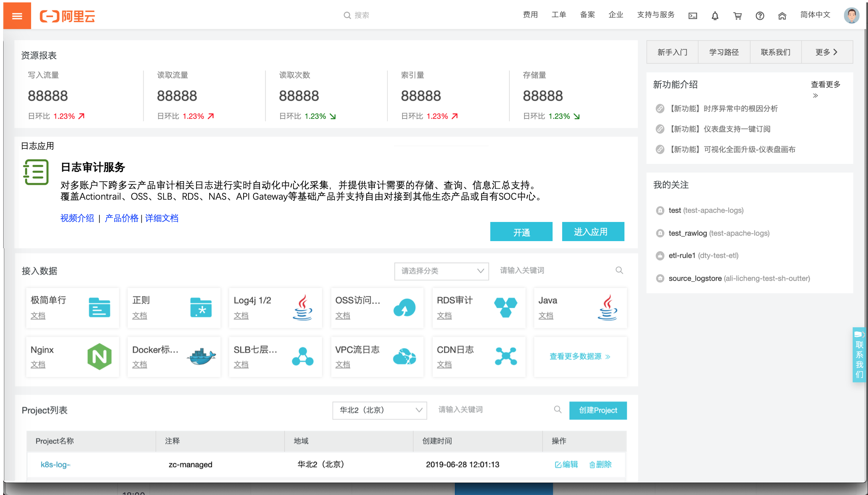Select the Docker whale icon

[201, 356]
